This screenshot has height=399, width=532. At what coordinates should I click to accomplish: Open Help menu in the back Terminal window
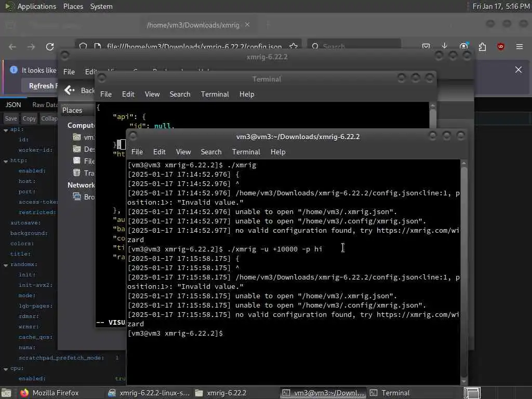(247, 94)
